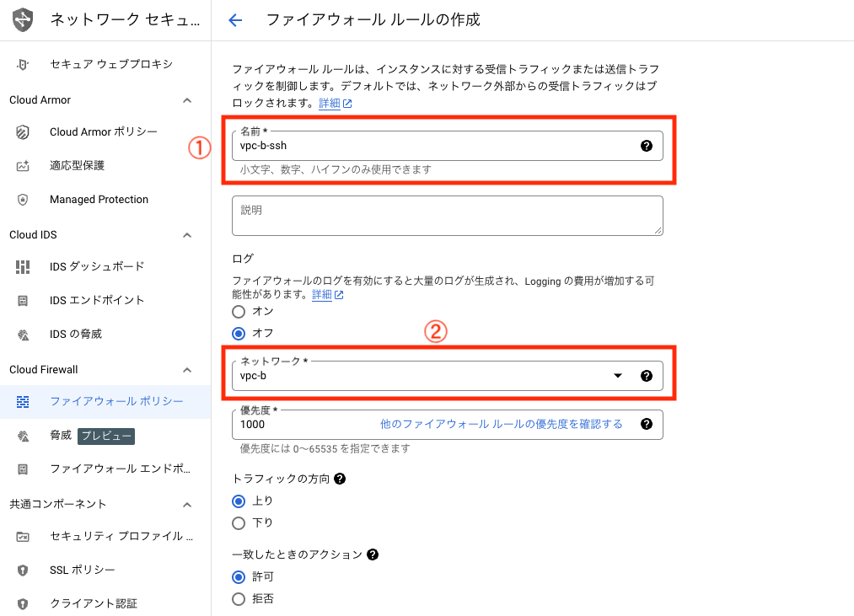
Task: Open SSL ポリシー page
Action: coord(83,570)
